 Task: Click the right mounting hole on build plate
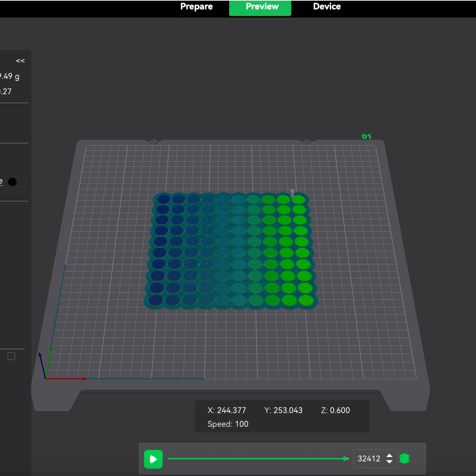[307, 142]
